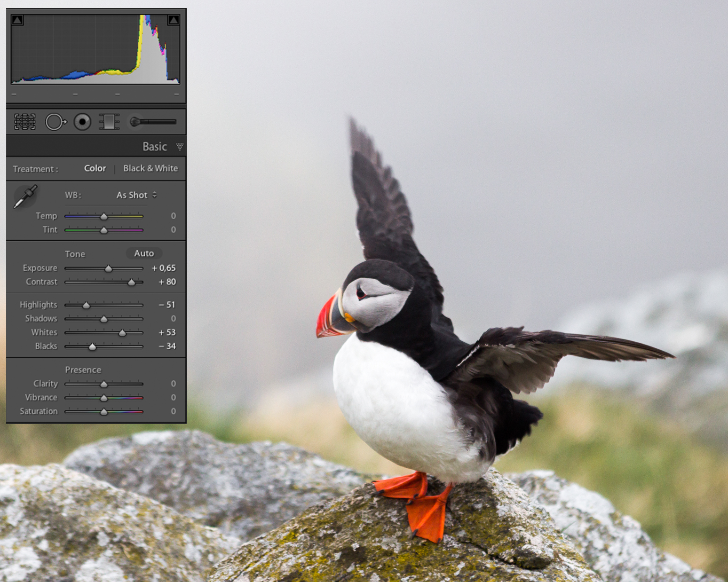Edit the Clarity value 0
The width and height of the screenshot is (728, 582).
[173, 384]
